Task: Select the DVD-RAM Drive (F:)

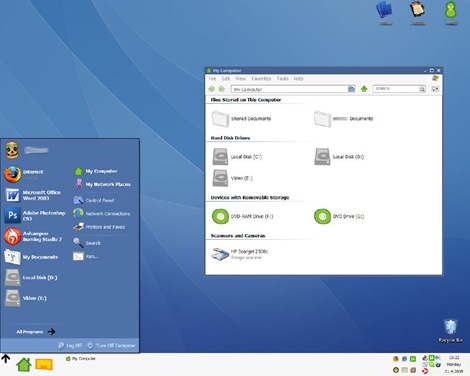Action: click(243, 216)
